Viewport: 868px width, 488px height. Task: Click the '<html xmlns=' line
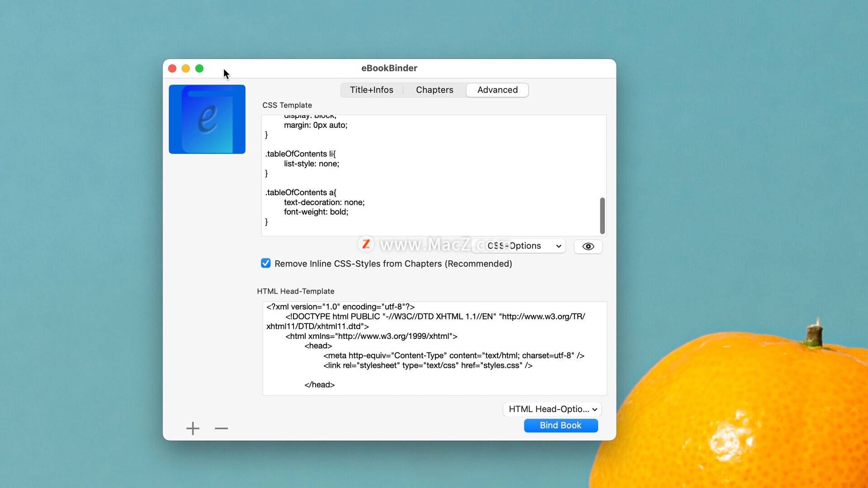click(371, 336)
